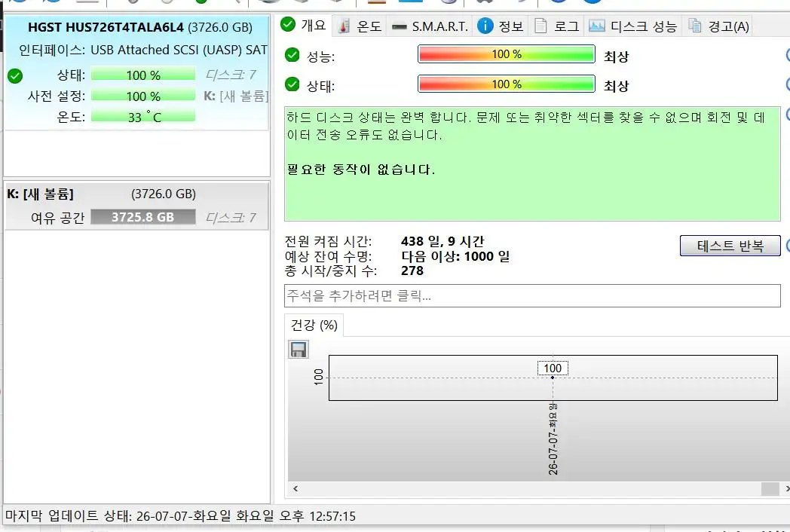Click the 100 data point on health graph
The height and width of the screenshot is (532, 790).
tap(553, 378)
